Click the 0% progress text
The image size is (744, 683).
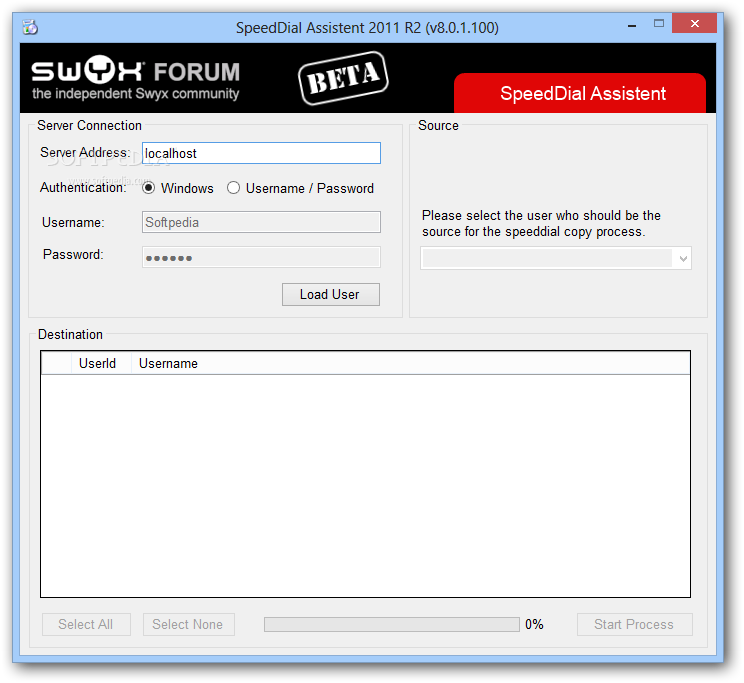(534, 624)
